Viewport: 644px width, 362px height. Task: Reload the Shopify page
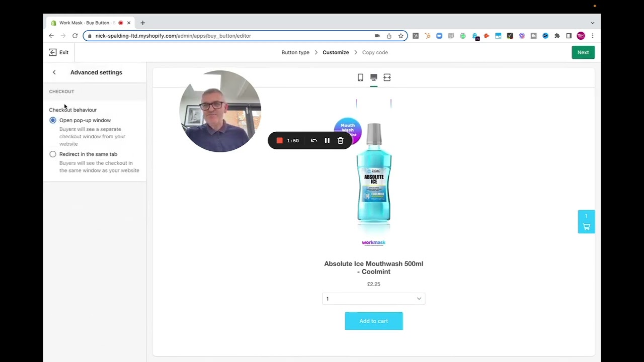click(75, 36)
